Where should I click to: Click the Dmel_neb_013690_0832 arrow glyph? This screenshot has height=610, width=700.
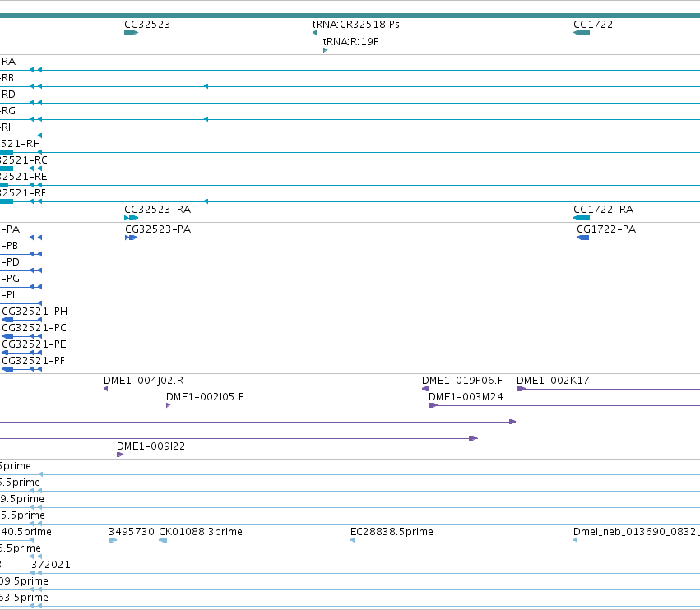576,540
